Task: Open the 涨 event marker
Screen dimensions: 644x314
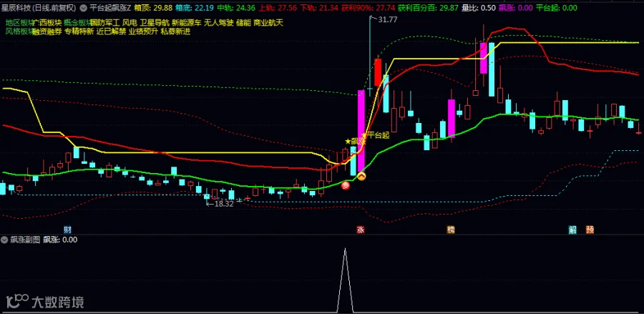Action: tap(361, 230)
